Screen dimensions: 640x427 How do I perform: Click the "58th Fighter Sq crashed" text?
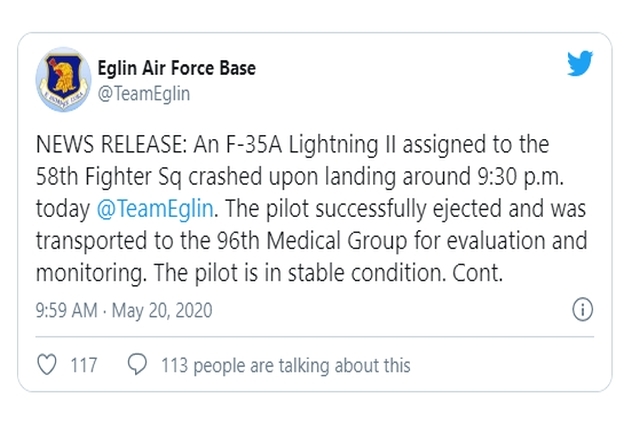click(149, 177)
